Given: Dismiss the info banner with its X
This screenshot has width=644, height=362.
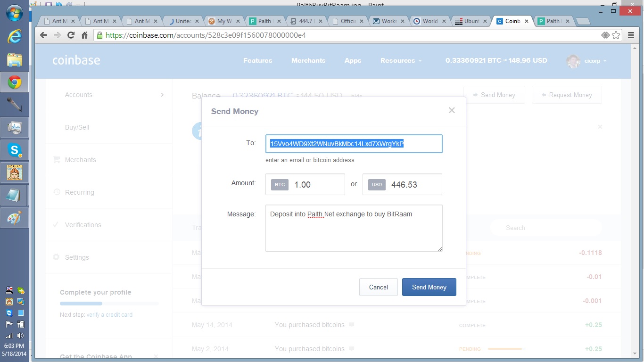Looking at the screenshot, I should [600, 127].
